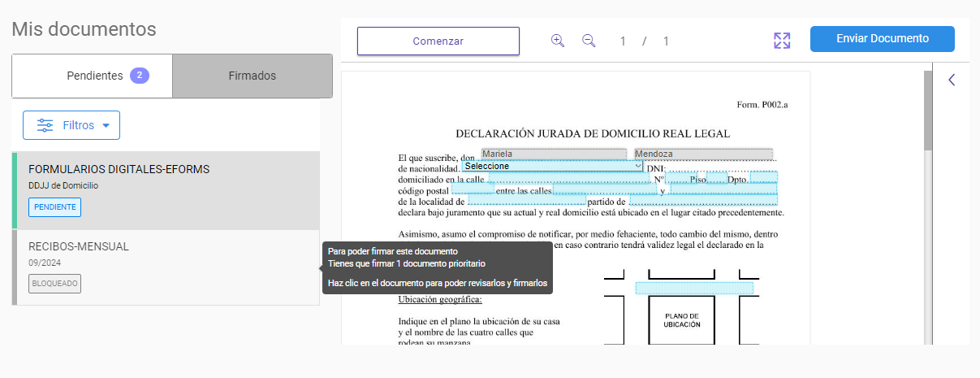This screenshot has width=980, height=378.
Task: Click the PLANO DE UBICACIÓN box
Action: (682, 320)
